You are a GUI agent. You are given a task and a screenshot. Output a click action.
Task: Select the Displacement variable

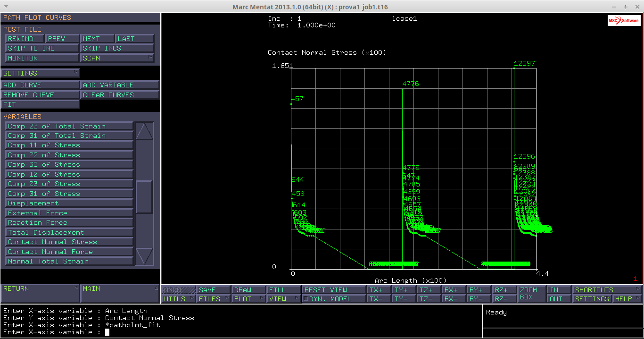(x=70, y=203)
